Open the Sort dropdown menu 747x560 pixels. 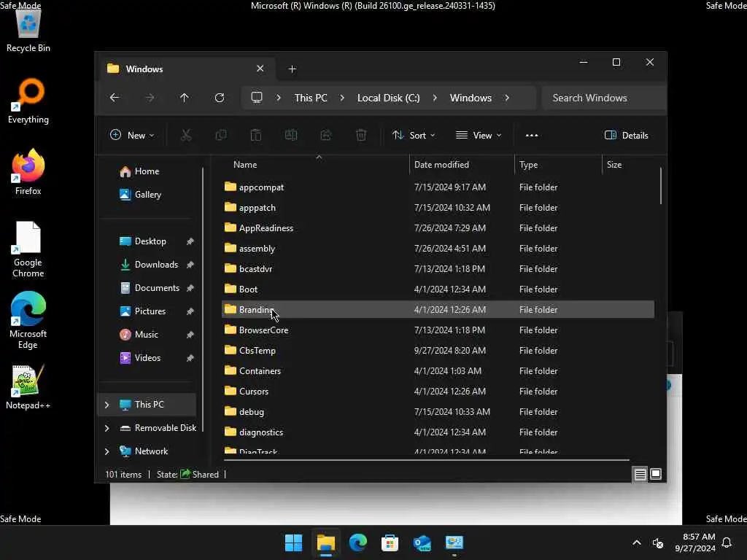414,135
